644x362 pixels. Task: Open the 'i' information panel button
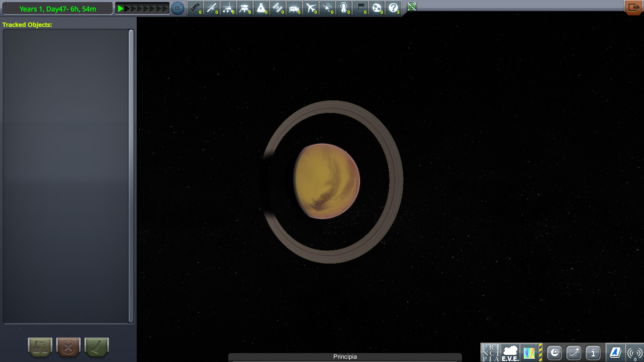(593, 353)
